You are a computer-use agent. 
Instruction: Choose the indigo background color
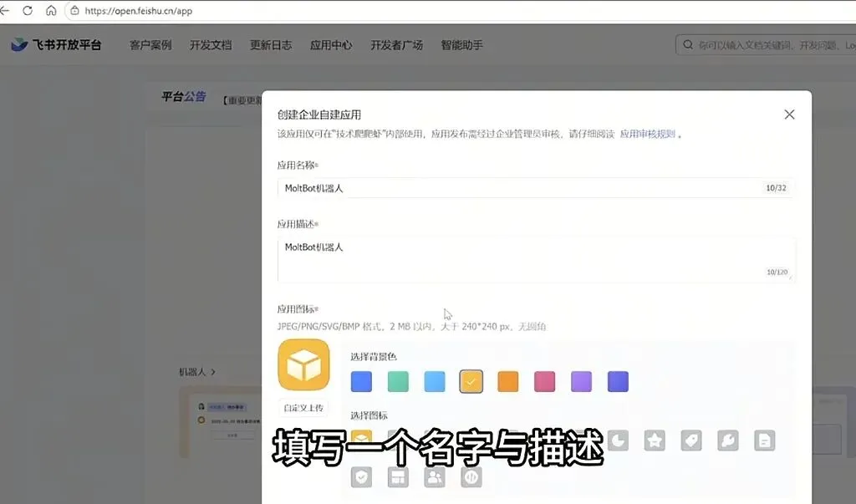tap(618, 382)
